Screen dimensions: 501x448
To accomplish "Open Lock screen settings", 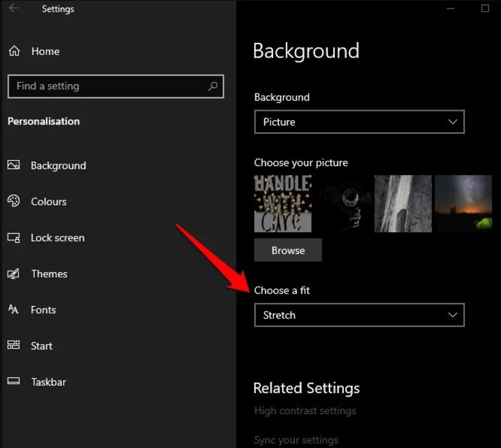I will 58,238.
